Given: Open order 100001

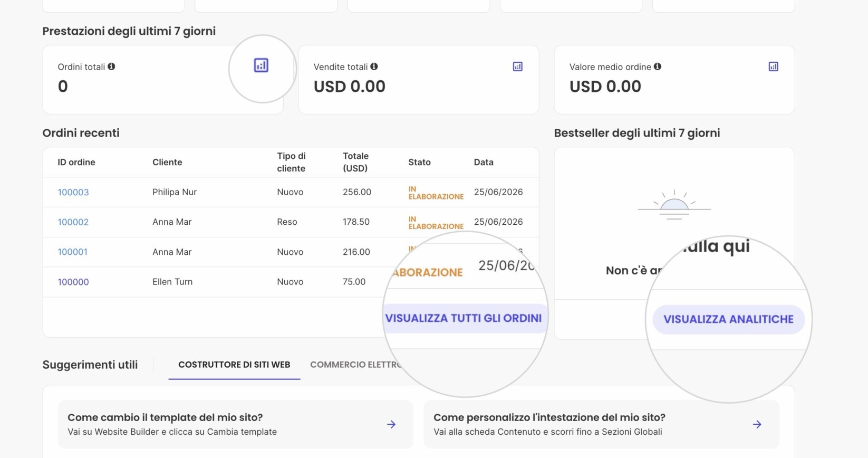Looking at the screenshot, I should (73, 252).
